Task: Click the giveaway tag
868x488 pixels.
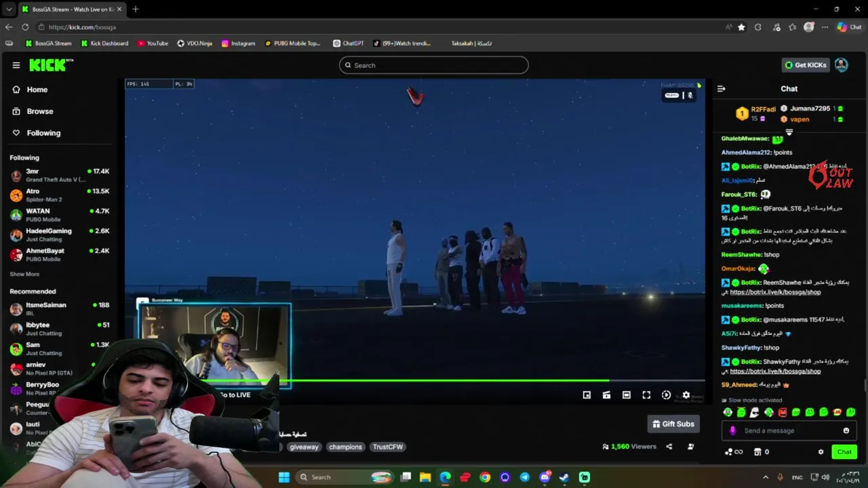Action: 304,447
